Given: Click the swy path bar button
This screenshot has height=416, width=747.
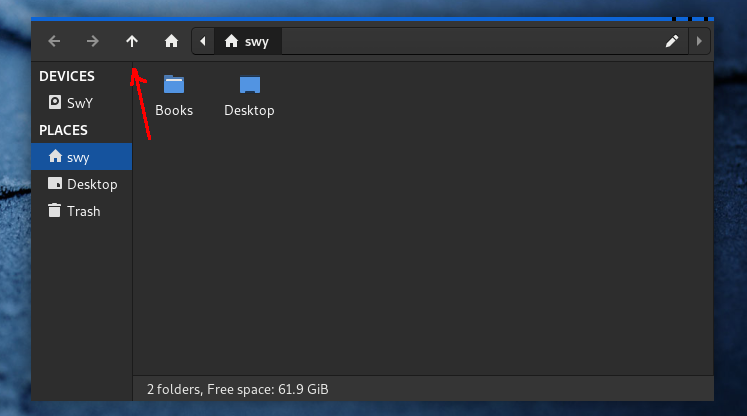Looking at the screenshot, I should [x=249, y=41].
